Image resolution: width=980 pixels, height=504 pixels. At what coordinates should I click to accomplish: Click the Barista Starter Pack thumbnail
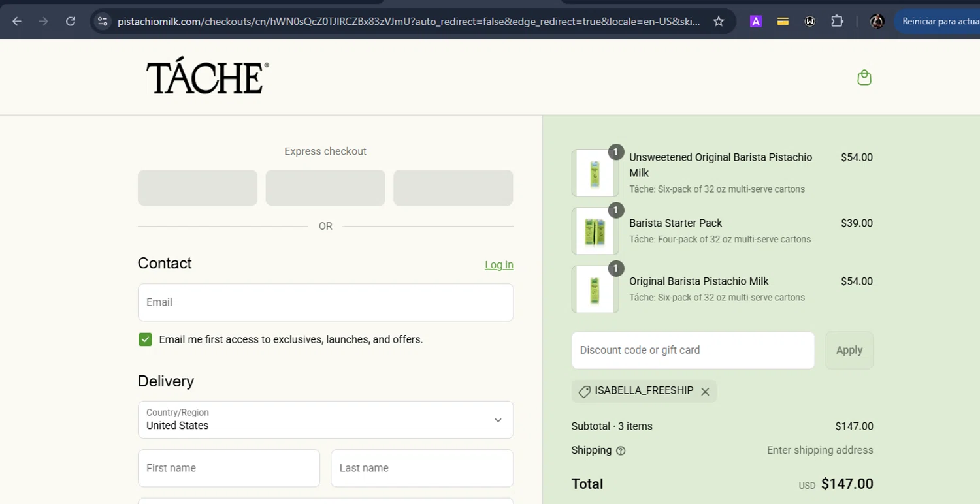(x=595, y=231)
